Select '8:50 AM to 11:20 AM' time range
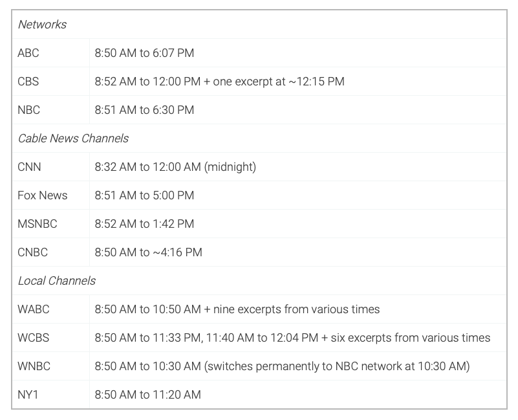 click(x=147, y=395)
